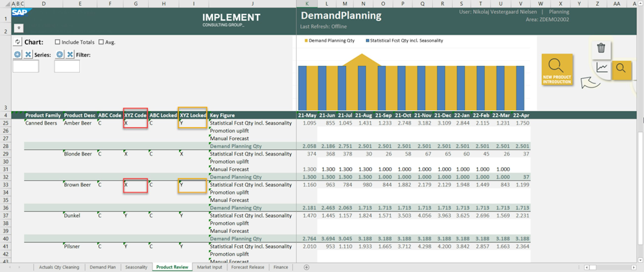644x272 pixels.
Task: Add a new sheet with plus button
Action: point(306,267)
